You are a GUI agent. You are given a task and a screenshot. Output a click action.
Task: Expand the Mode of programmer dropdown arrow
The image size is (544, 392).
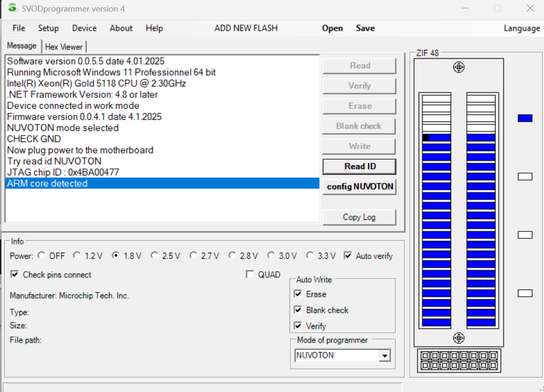click(x=384, y=355)
